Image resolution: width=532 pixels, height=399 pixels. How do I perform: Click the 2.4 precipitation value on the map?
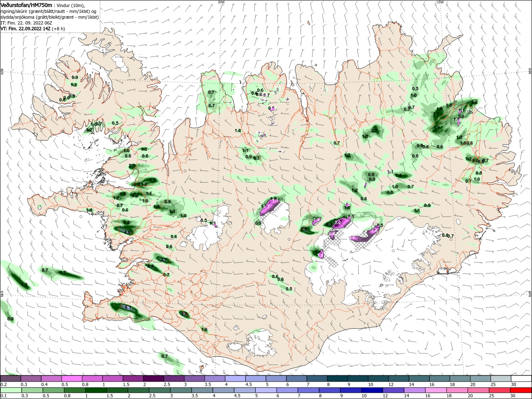tap(150, 266)
